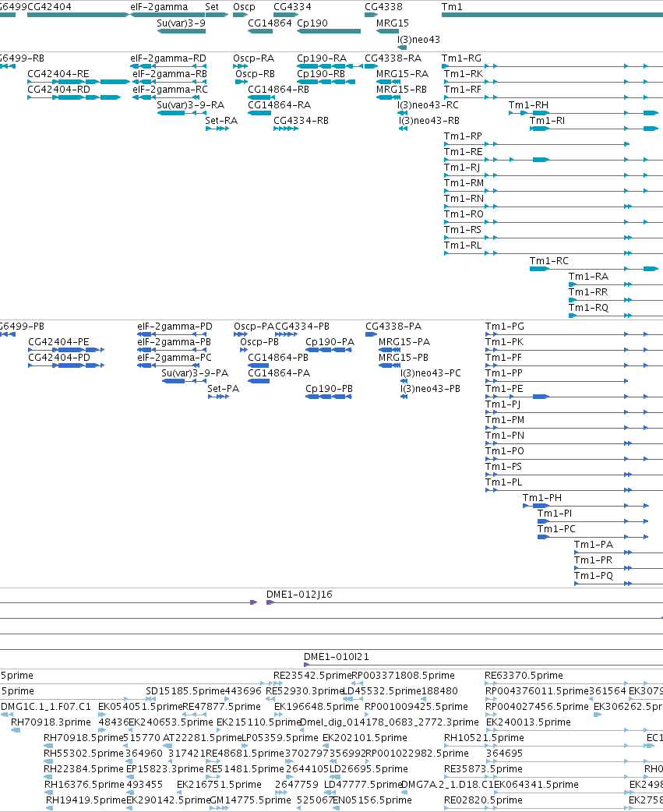The image size is (663, 812).
Task: Click protein CG4338-PA
Action: (371, 334)
